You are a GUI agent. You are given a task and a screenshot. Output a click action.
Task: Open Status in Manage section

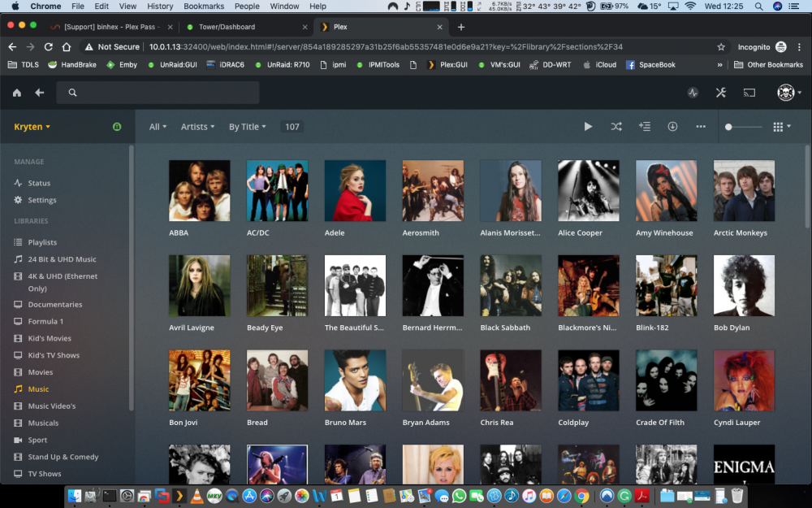39,183
